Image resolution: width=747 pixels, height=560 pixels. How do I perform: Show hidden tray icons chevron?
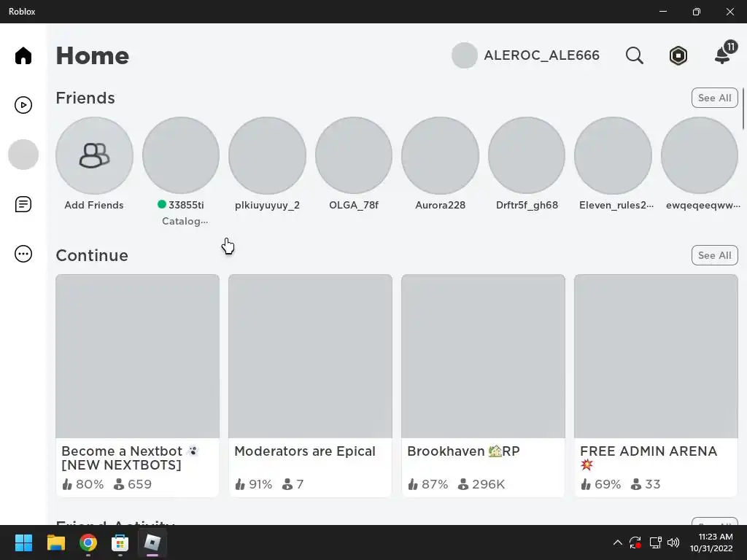tap(617, 542)
